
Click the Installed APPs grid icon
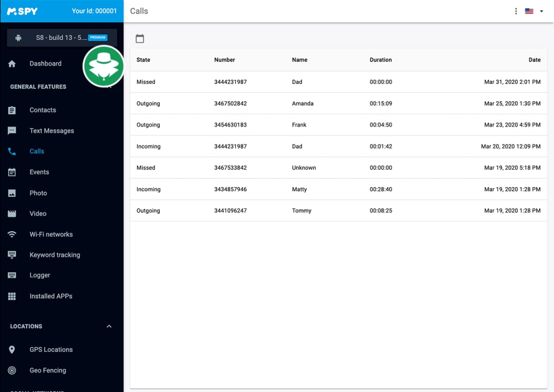(x=12, y=296)
